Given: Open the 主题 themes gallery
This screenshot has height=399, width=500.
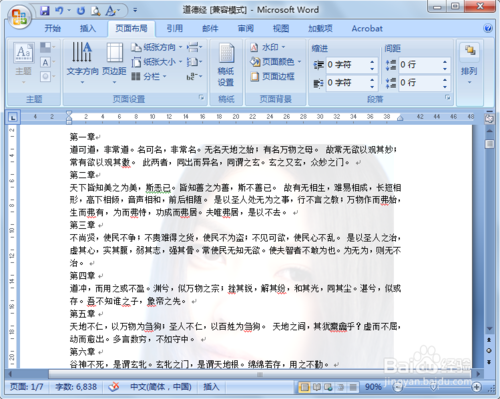Looking at the screenshot, I should pyautogui.click(x=23, y=63).
